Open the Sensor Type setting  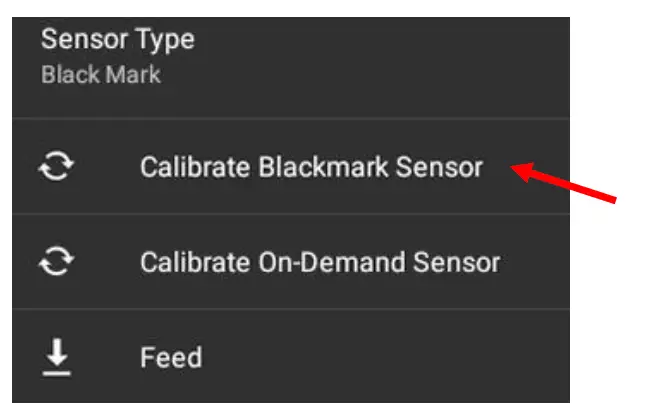[x=118, y=57]
